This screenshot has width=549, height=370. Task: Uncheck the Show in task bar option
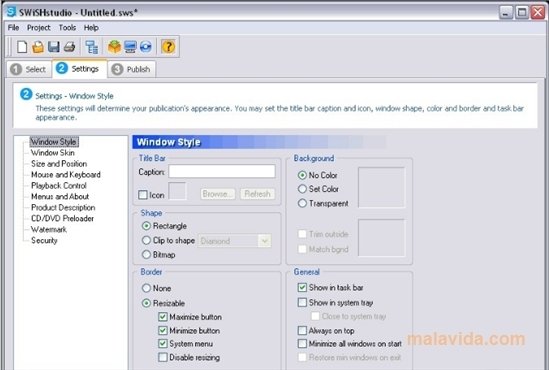[302, 287]
